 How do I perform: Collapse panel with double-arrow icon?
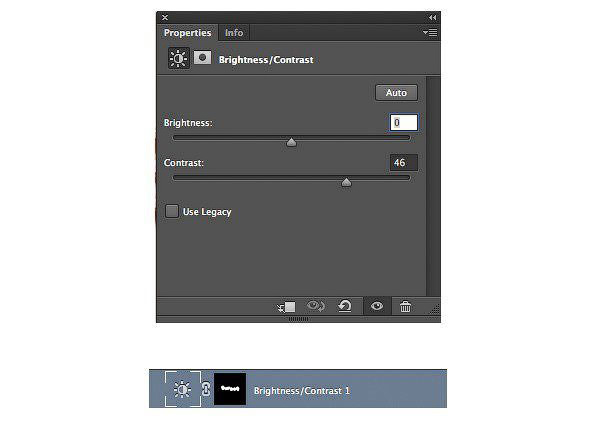tap(432, 18)
